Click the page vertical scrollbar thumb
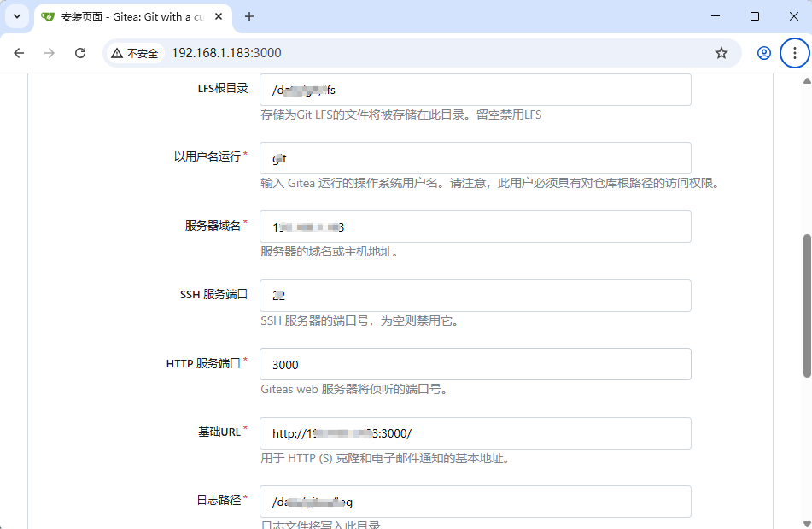The width and height of the screenshot is (812, 529). [x=807, y=306]
